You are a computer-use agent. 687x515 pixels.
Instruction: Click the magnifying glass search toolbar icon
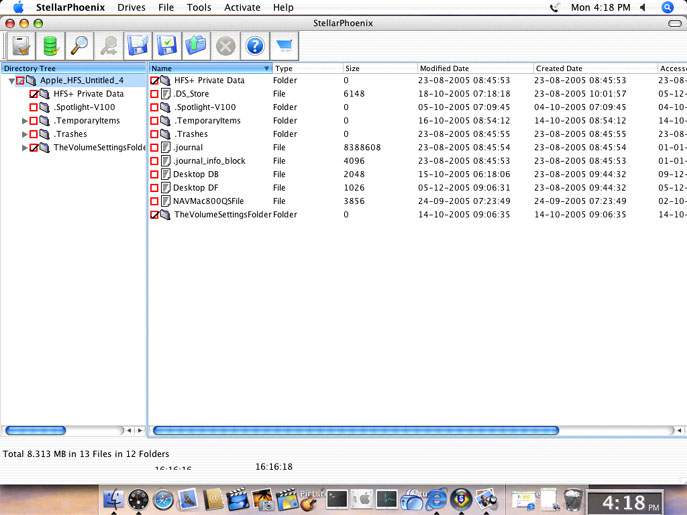pyautogui.click(x=79, y=46)
